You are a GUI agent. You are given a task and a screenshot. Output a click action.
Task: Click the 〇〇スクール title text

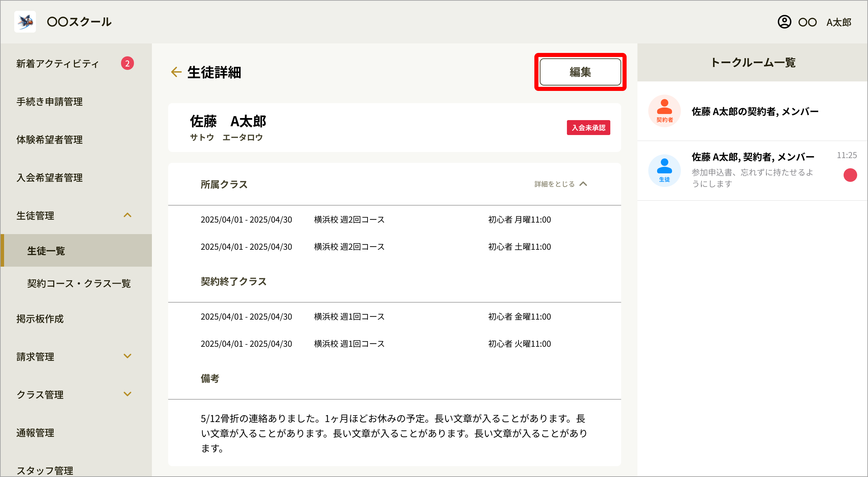[79, 22]
